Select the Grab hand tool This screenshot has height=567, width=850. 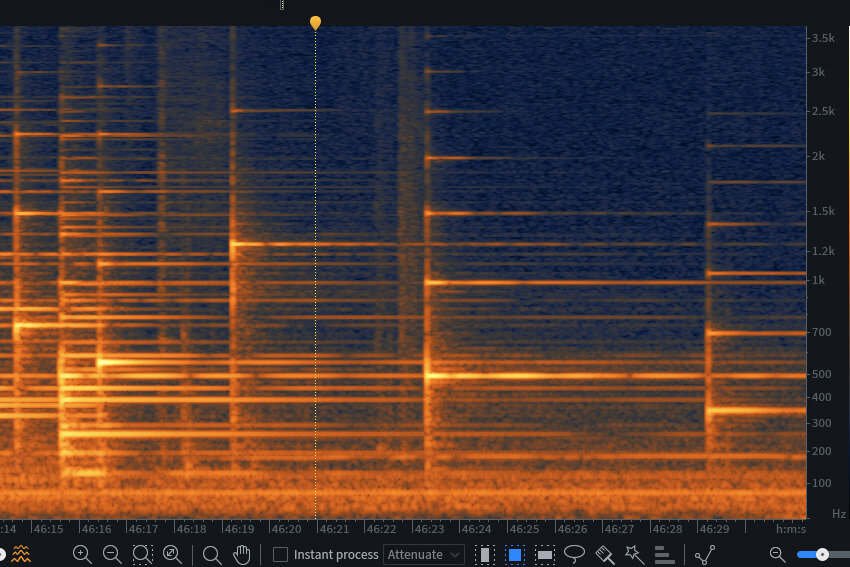(242, 554)
